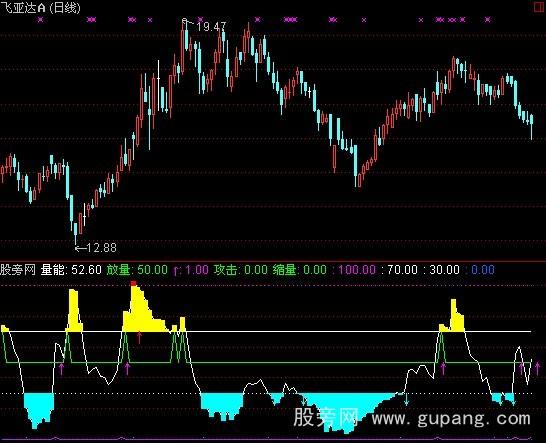The height and width of the screenshot is (443, 546).
Task: Click the 19.47 high price label
Action: tap(211, 27)
